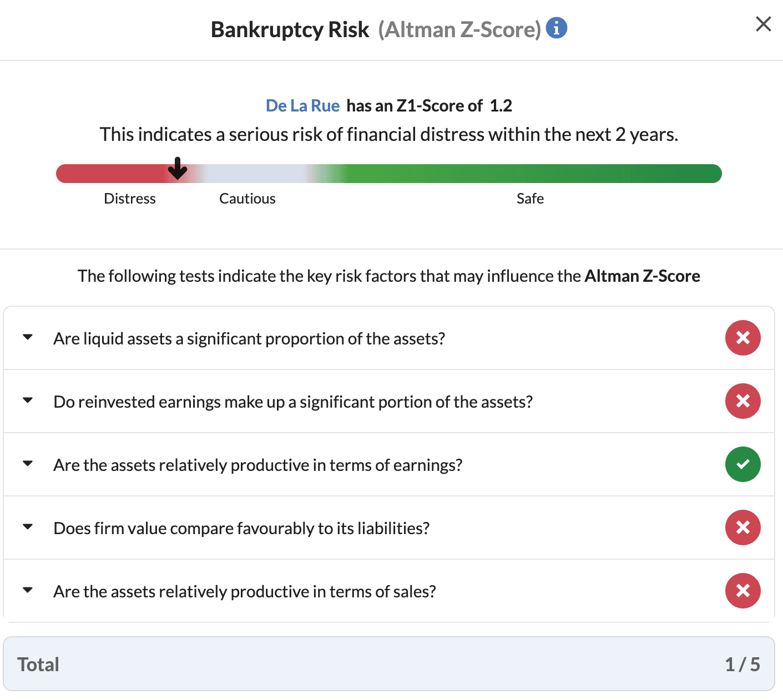The image size is (783, 700).
Task: Click the green Safe zone of the bar
Action: click(x=527, y=174)
